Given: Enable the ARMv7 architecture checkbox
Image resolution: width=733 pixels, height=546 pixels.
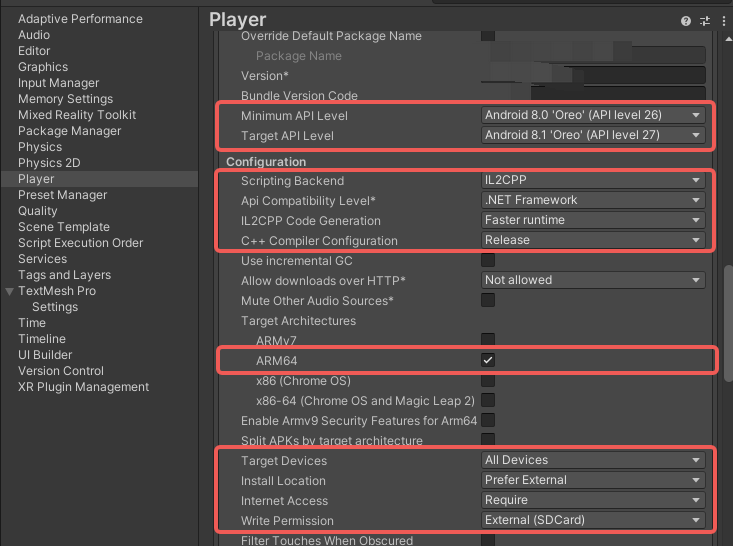Looking at the screenshot, I should (488, 340).
